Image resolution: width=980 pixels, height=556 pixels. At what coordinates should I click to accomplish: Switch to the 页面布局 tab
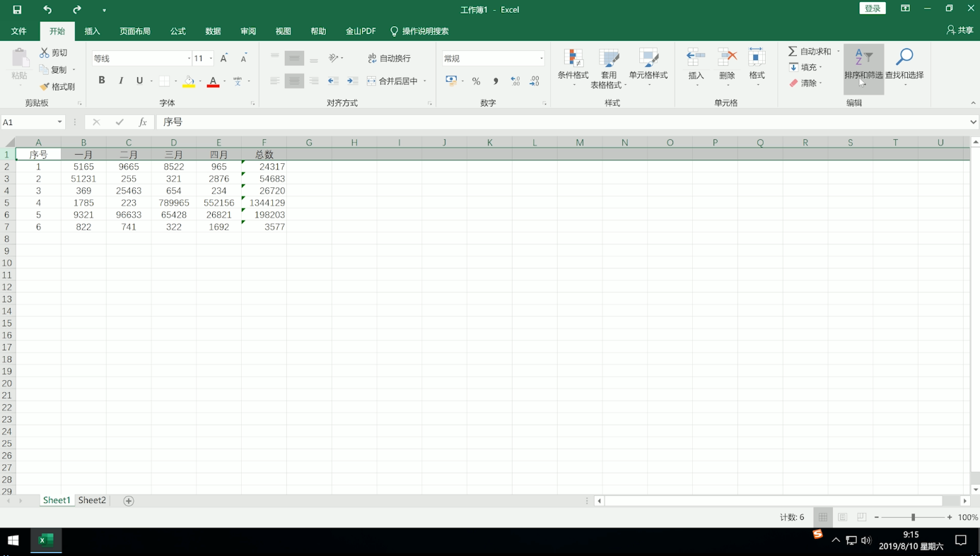135,31
